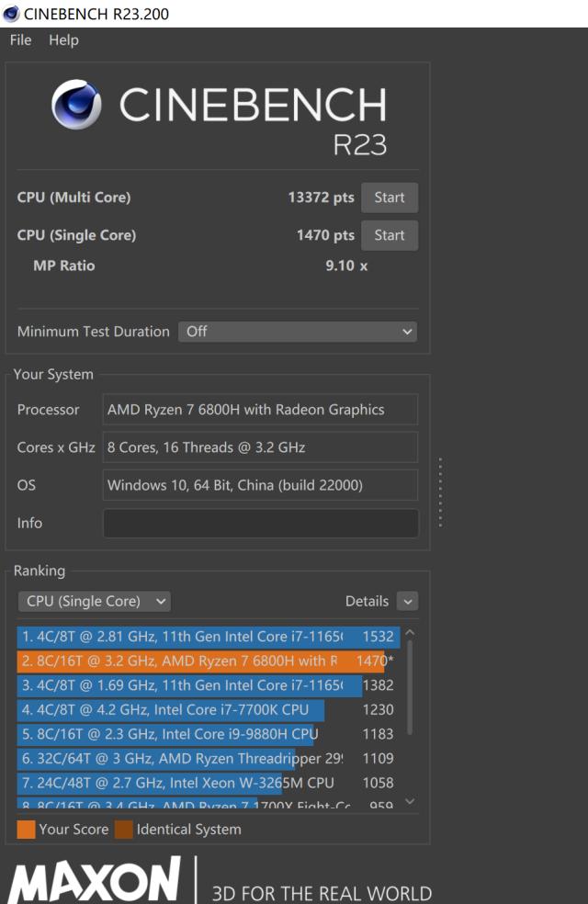Screen dimensions: 588x904
Task: Click the brown Identical System color swatch
Action: [124, 830]
